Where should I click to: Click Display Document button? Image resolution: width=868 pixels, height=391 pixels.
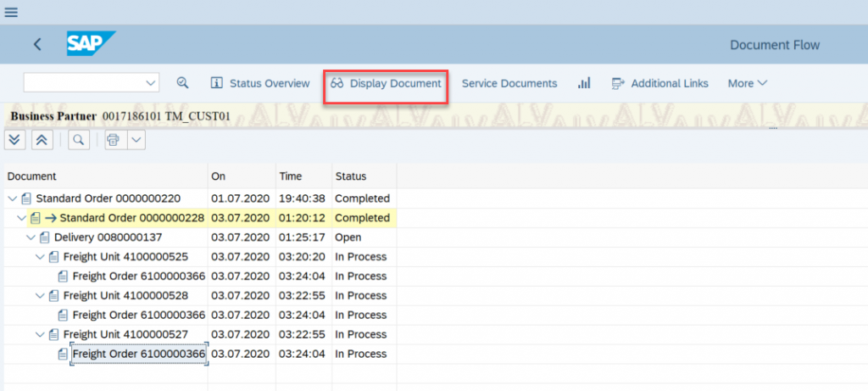[x=386, y=84]
